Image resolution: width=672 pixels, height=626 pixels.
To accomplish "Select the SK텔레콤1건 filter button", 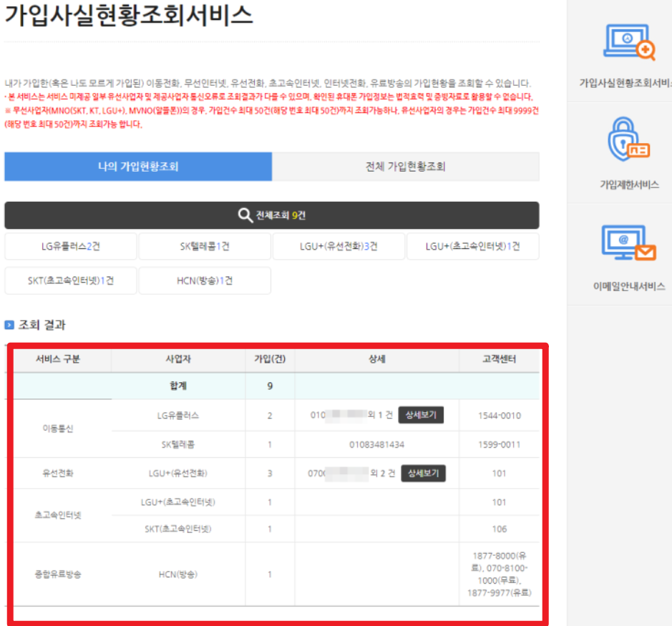I will click(x=205, y=247).
